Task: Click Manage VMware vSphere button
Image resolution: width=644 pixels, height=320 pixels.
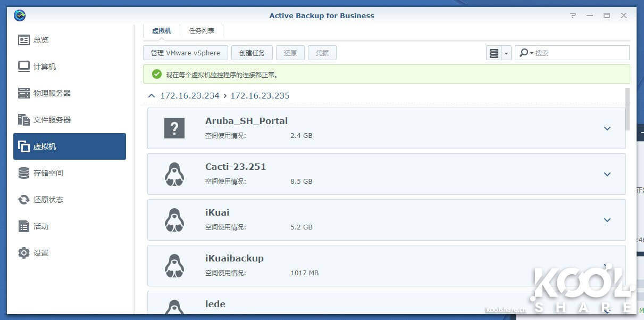Action: (185, 53)
